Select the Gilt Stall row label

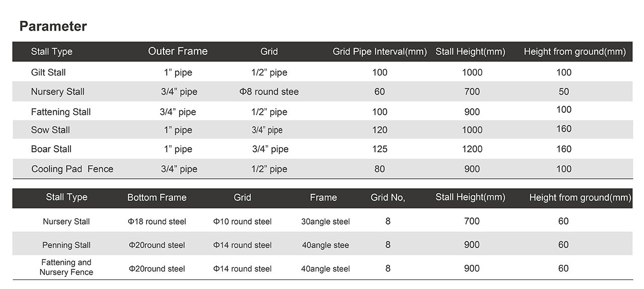(x=48, y=73)
